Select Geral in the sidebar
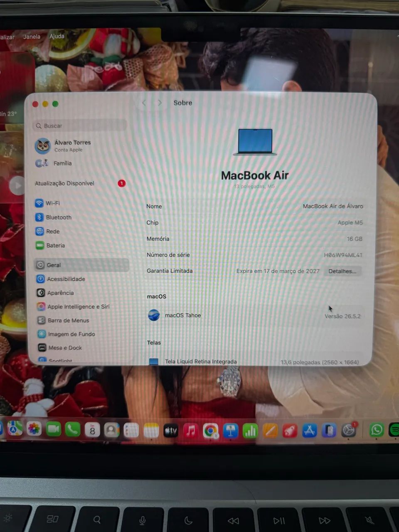Image resolution: width=399 pixels, height=532 pixels. (81, 265)
